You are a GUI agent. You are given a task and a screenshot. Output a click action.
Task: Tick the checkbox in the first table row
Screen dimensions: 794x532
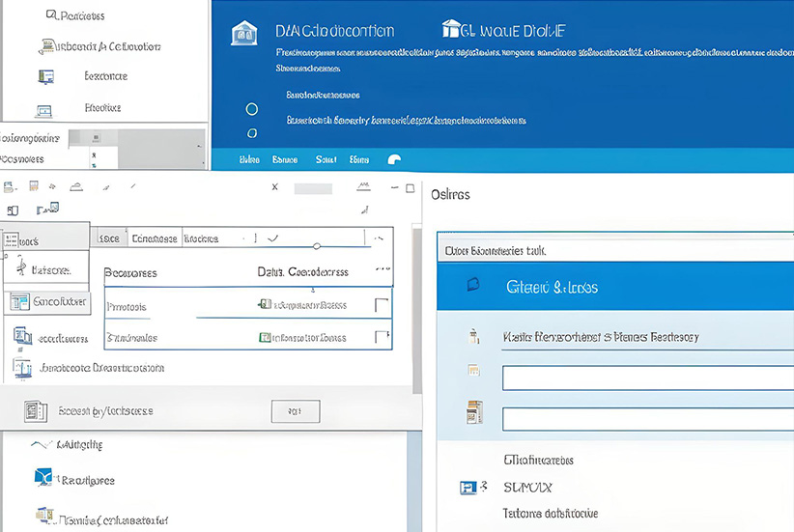click(382, 306)
